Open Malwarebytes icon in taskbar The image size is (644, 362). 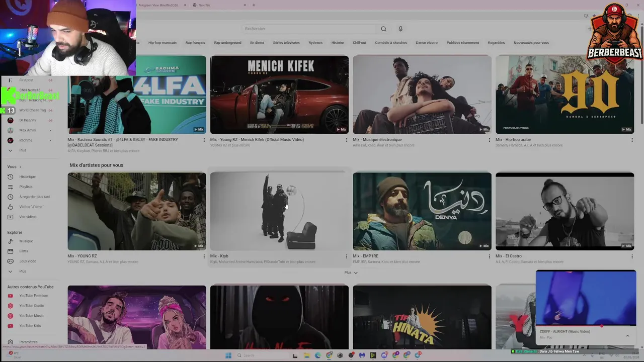pos(362,355)
